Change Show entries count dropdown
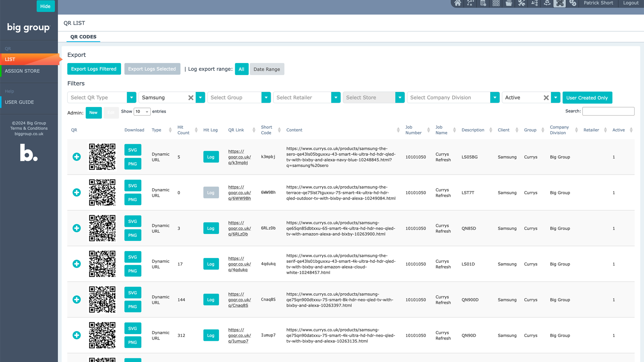The image size is (644, 362). tap(142, 112)
